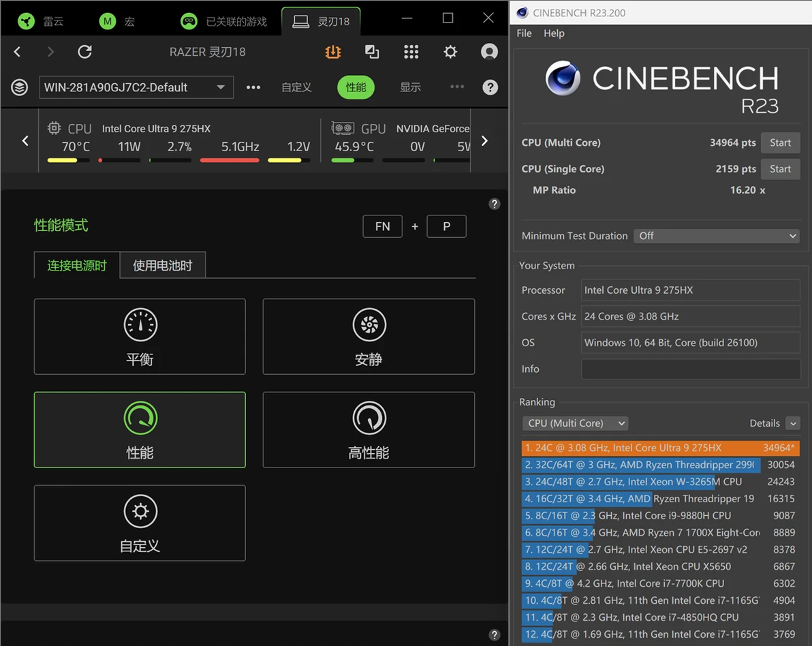The image size is (812, 646).
Task: Expand the WIN-281A90GJ7C2-Default profile dropdown
Action: pyautogui.click(x=136, y=87)
